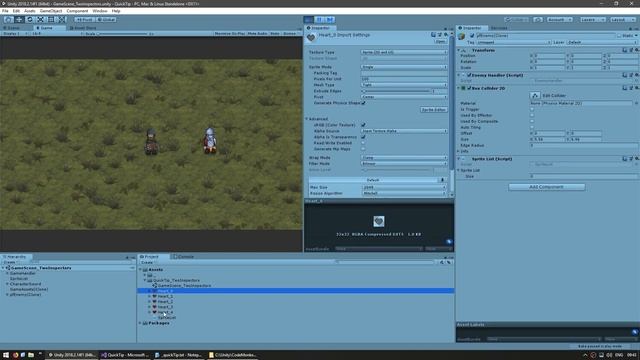Open the Texture Type dropdown
Image resolution: width=640 pixels, height=360 pixels.
(404, 52)
